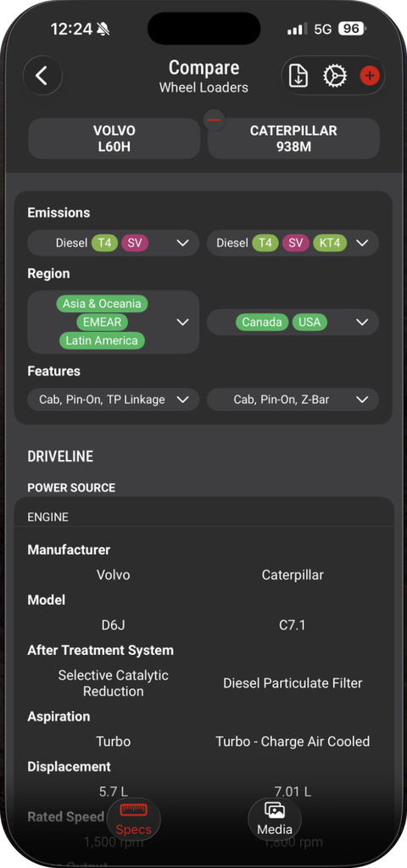Viewport: 407px width, 868px height.
Task: Remove a machine with the minus button
Action: (x=214, y=120)
